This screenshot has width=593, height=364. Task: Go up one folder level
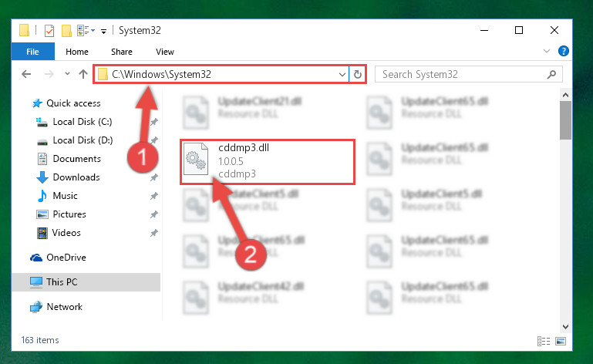(83, 74)
